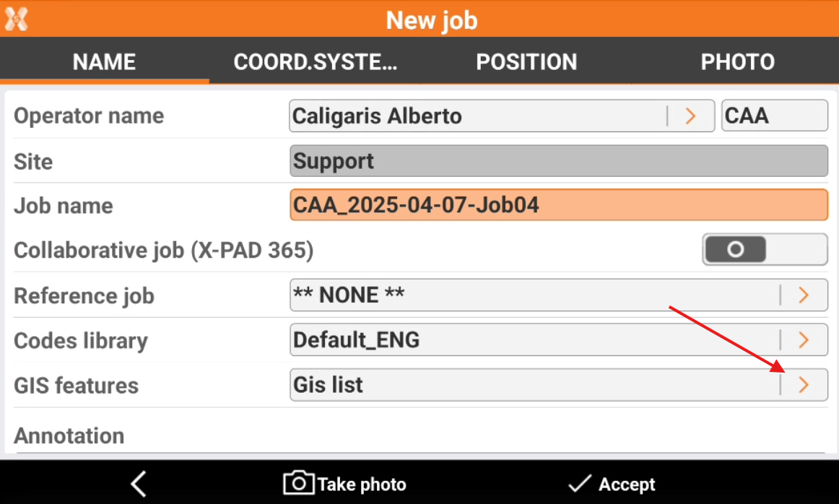Click the X-PAD logo icon
The height and width of the screenshot is (504, 839).
tap(16, 18)
